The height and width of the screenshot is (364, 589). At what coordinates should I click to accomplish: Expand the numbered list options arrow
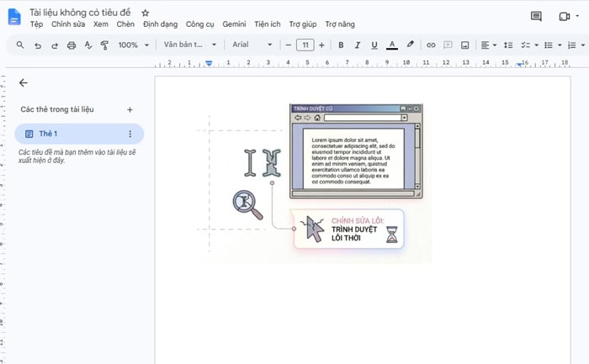pyautogui.click(x=583, y=45)
